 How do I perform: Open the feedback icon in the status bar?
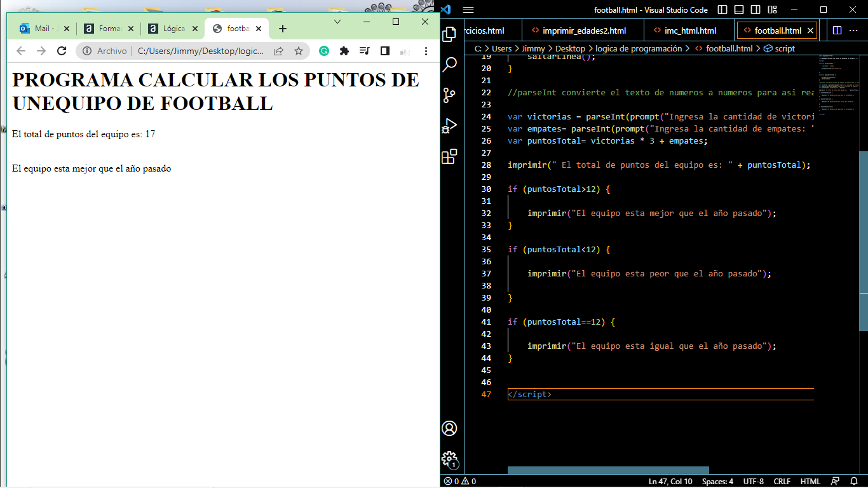[835, 482]
